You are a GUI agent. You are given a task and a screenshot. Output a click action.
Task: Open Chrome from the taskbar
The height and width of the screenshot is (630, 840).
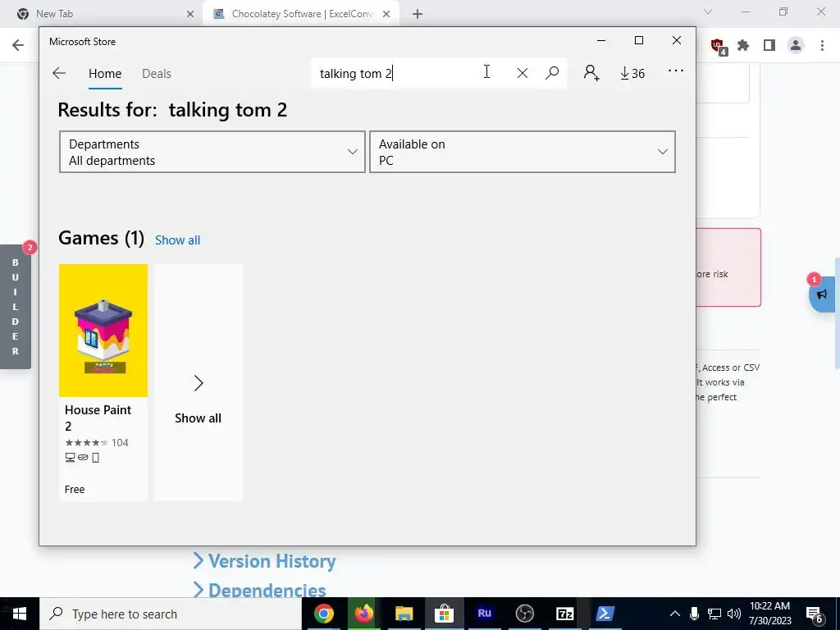pos(323,614)
